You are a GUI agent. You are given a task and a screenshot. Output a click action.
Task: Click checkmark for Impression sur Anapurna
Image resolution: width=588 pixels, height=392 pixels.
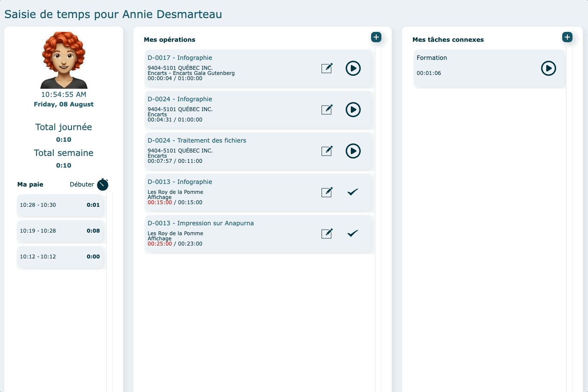click(353, 233)
